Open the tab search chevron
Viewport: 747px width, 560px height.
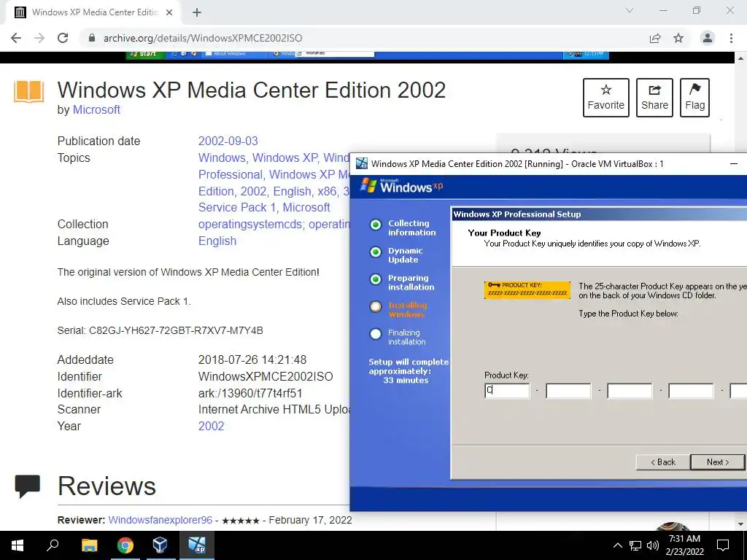[x=630, y=10]
